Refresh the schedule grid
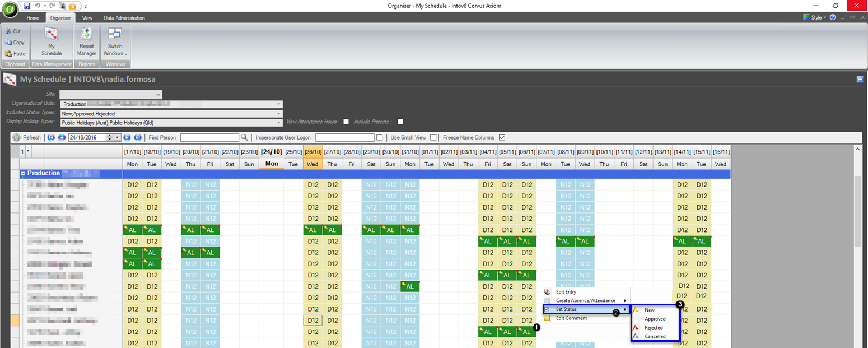 [27, 137]
